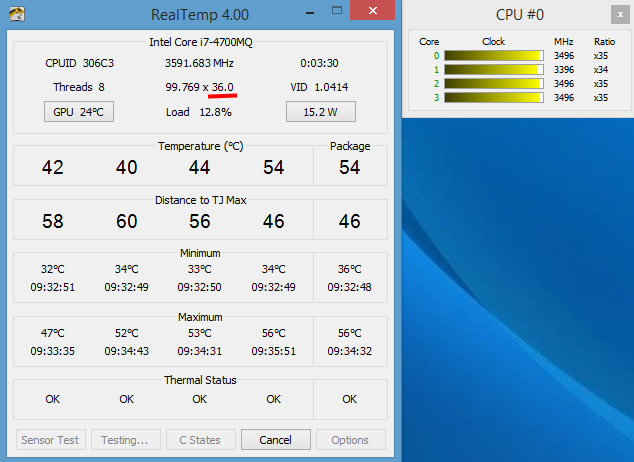Click the maximum time 09:33:35

coord(53,351)
